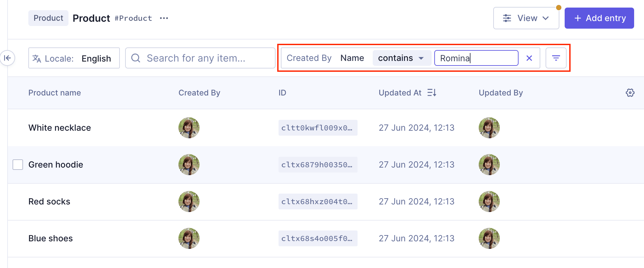Screen dimensions: 644x268
Task: Open table column settings gear
Action: 630,93
